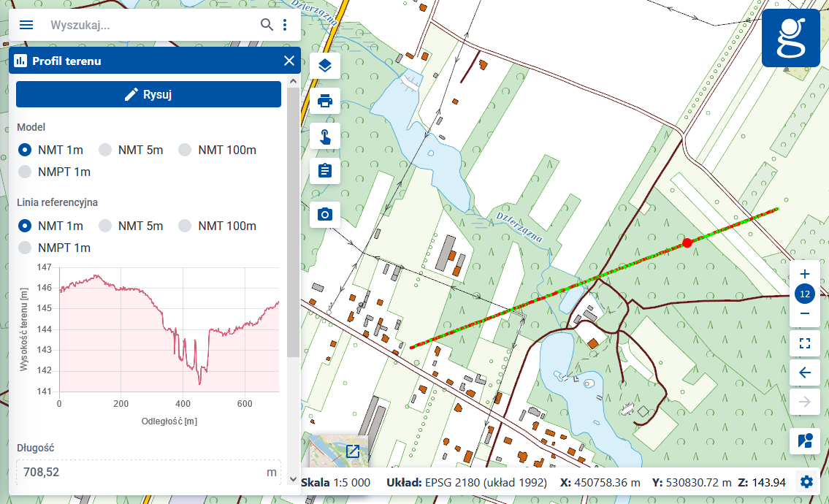Zoom in using the plus button
This screenshot has width=829, height=504.
[805, 274]
